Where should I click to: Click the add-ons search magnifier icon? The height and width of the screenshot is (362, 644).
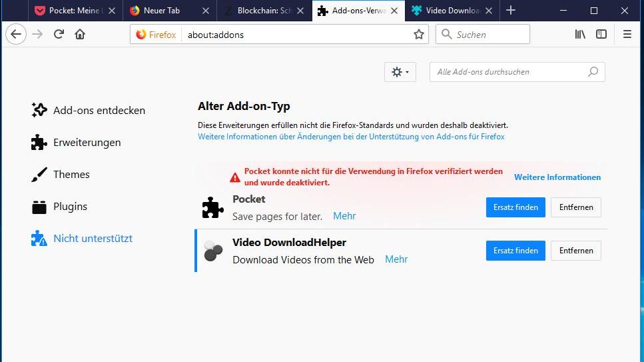pos(593,72)
